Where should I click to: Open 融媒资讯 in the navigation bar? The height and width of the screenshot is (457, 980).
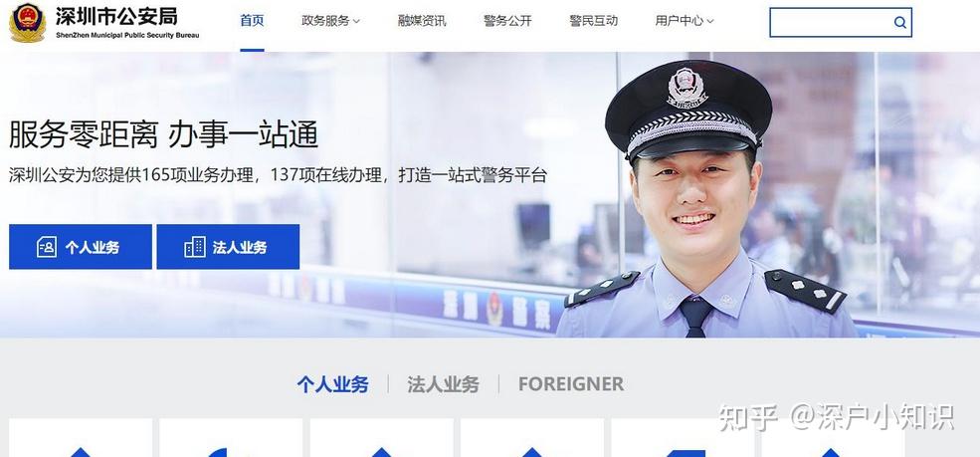[422, 21]
